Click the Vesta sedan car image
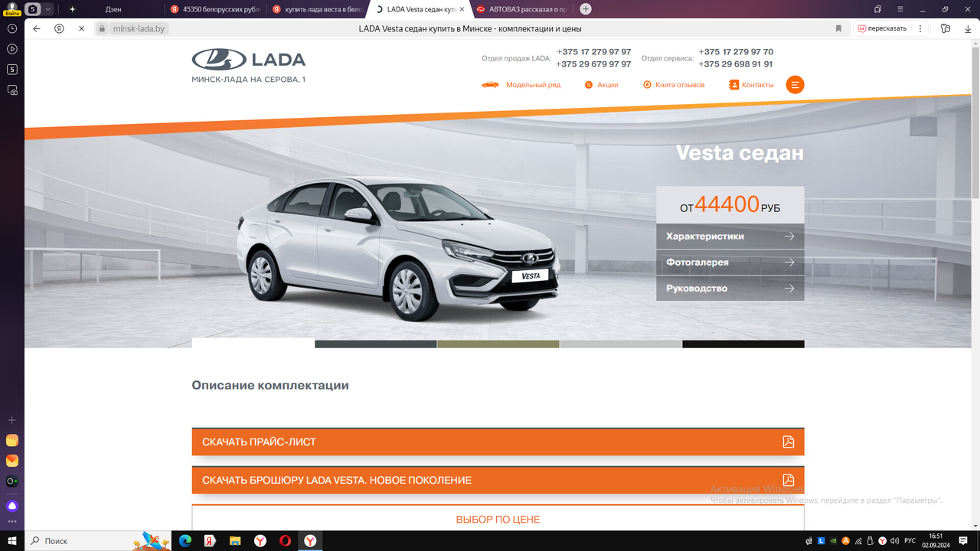Image resolution: width=980 pixels, height=551 pixels. pos(398,251)
